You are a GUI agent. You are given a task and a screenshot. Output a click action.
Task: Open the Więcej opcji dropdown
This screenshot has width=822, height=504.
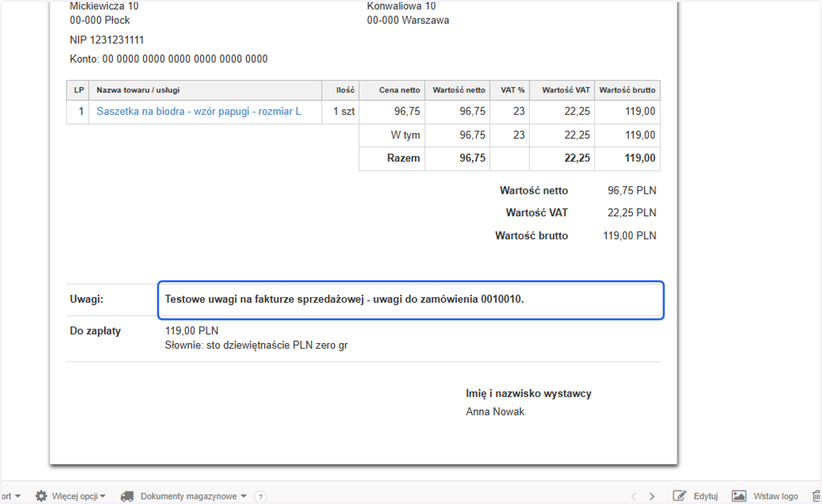(79, 496)
